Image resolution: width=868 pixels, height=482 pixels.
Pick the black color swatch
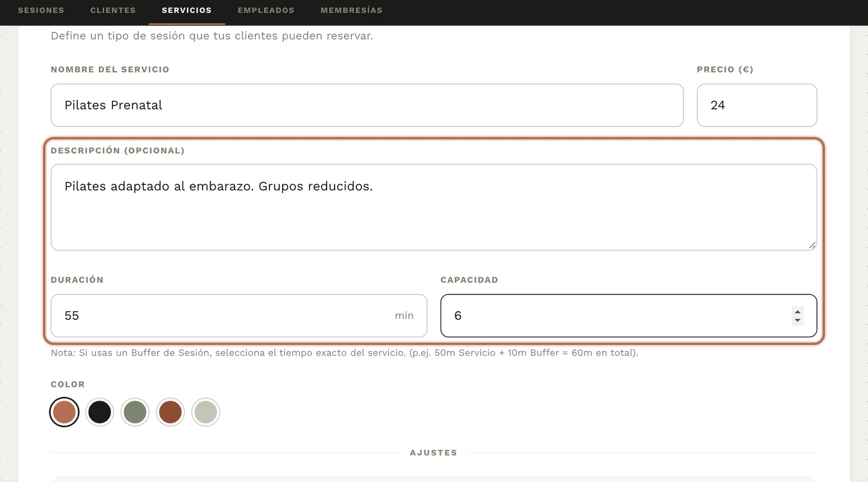click(x=100, y=412)
